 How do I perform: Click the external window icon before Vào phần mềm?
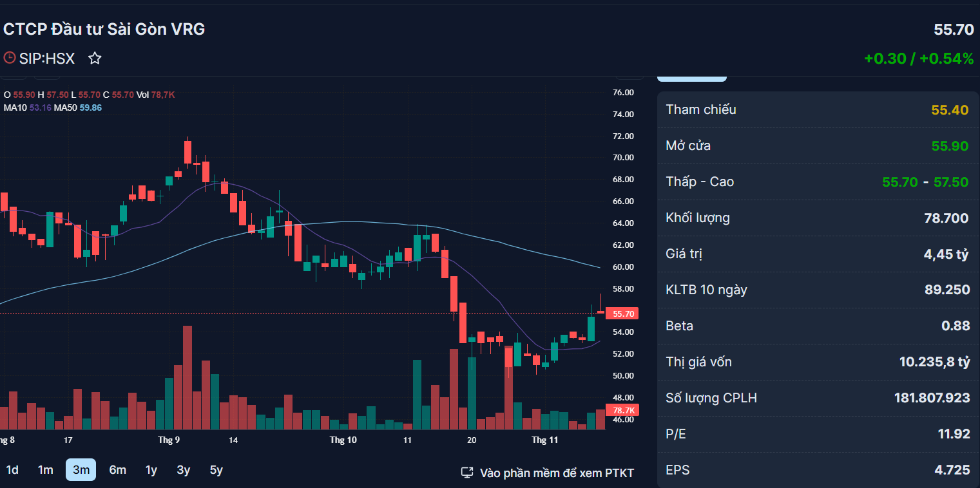point(468,473)
